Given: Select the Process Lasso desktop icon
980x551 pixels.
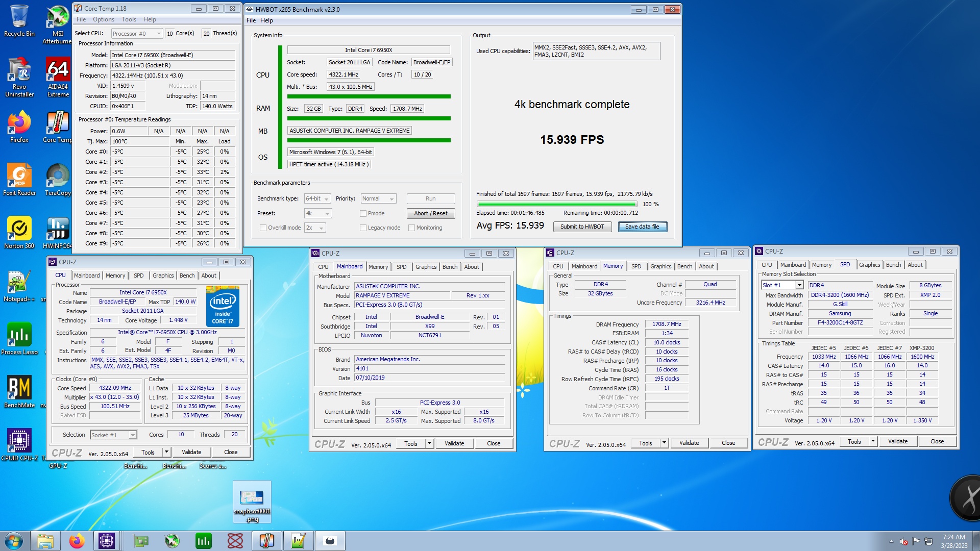Looking at the screenshot, I should [19, 339].
